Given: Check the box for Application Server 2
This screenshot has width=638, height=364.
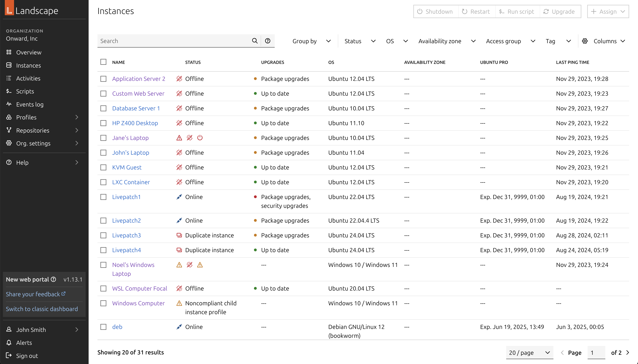Looking at the screenshot, I should tap(103, 79).
